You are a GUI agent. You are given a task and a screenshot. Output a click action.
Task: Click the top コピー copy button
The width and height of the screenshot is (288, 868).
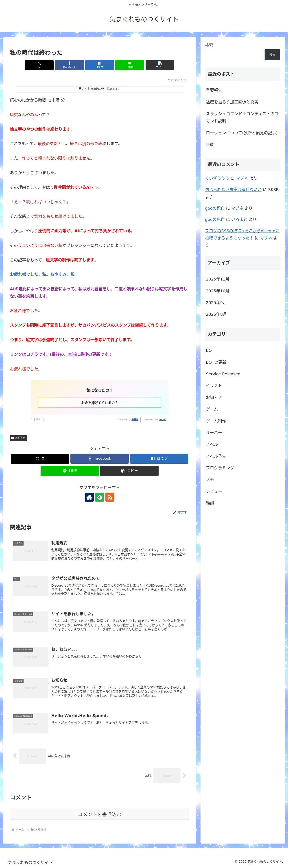pyautogui.click(x=160, y=65)
